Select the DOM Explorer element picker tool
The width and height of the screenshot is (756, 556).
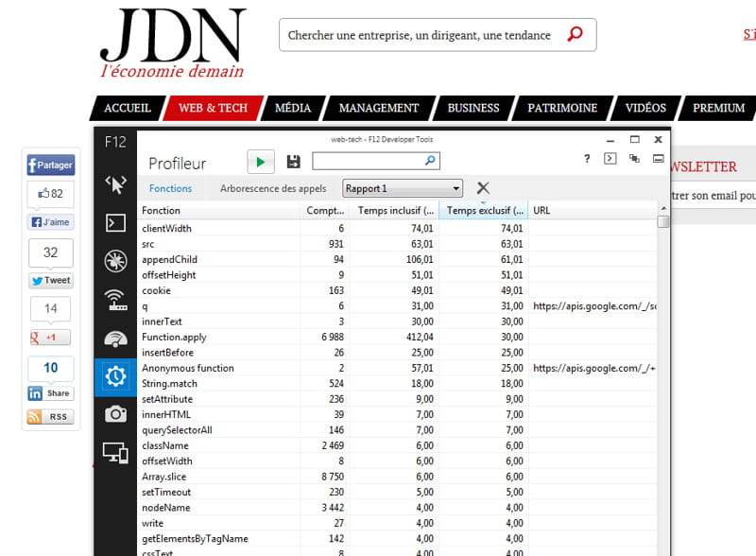pyautogui.click(x=115, y=184)
